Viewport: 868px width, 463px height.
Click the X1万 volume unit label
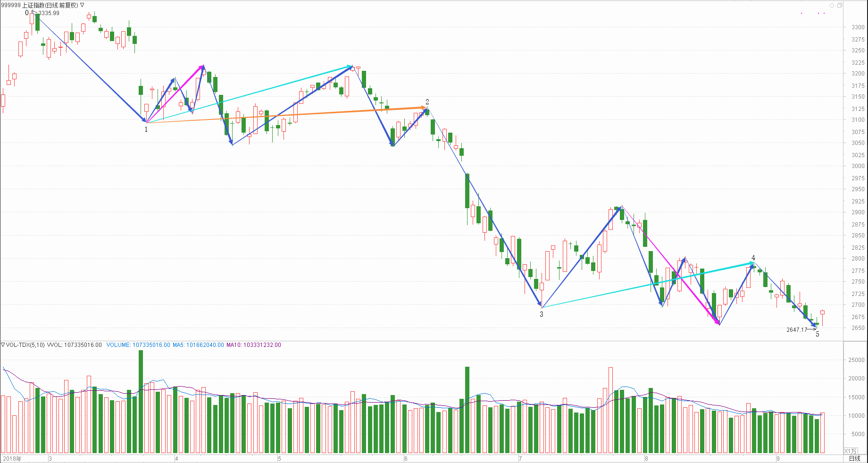point(850,451)
